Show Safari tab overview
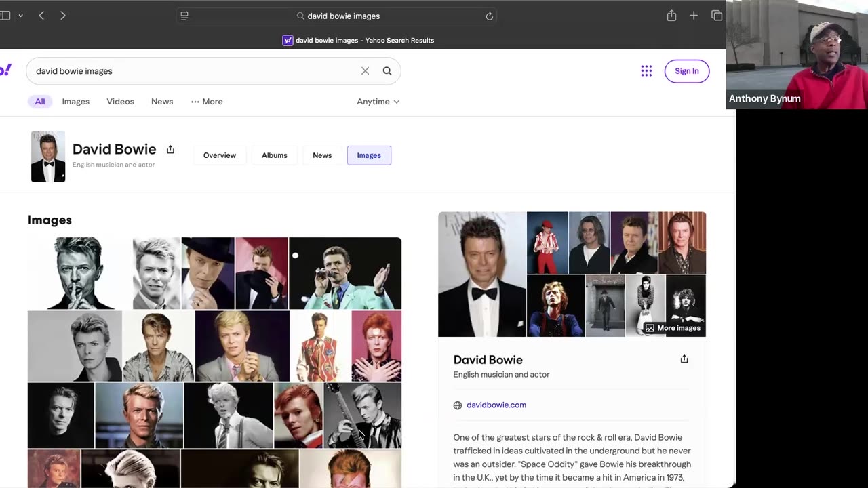 pyautogui.click(x=716, y=16)
